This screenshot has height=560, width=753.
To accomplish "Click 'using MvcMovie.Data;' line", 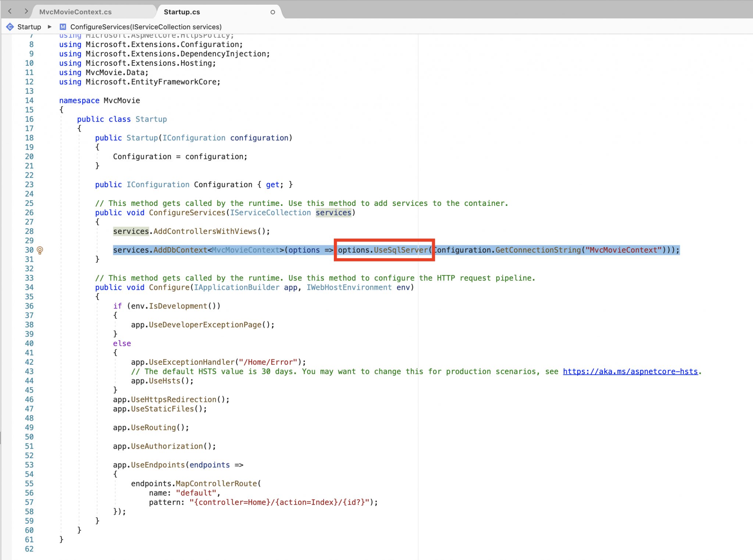I will point(104,72).
